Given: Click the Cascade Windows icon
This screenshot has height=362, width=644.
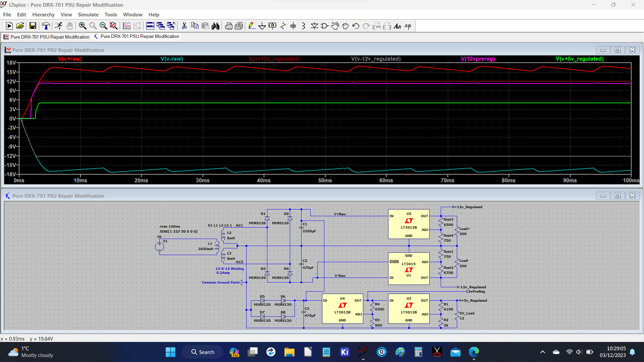Looking at the screenshot, I should click(x=161, y=26).
